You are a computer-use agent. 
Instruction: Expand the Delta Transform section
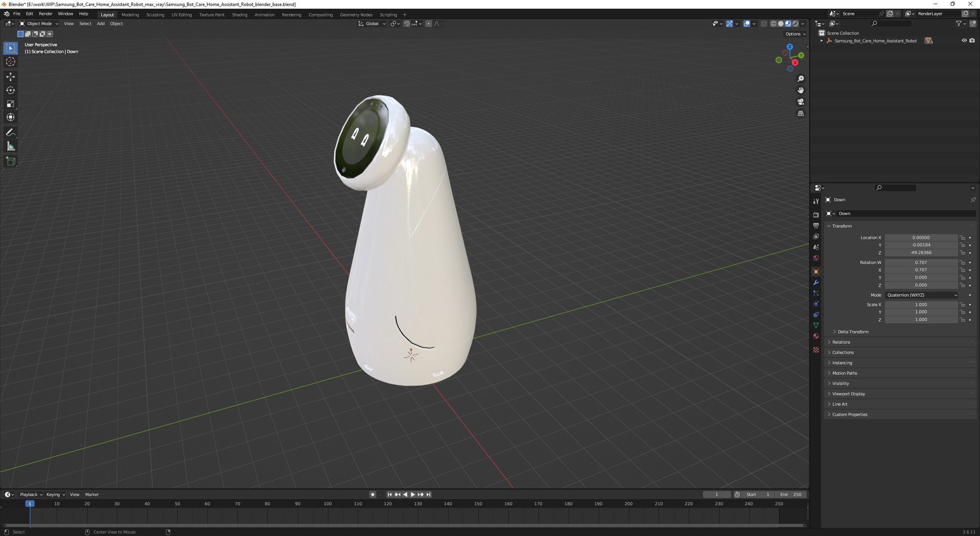(x=852, y=332)
